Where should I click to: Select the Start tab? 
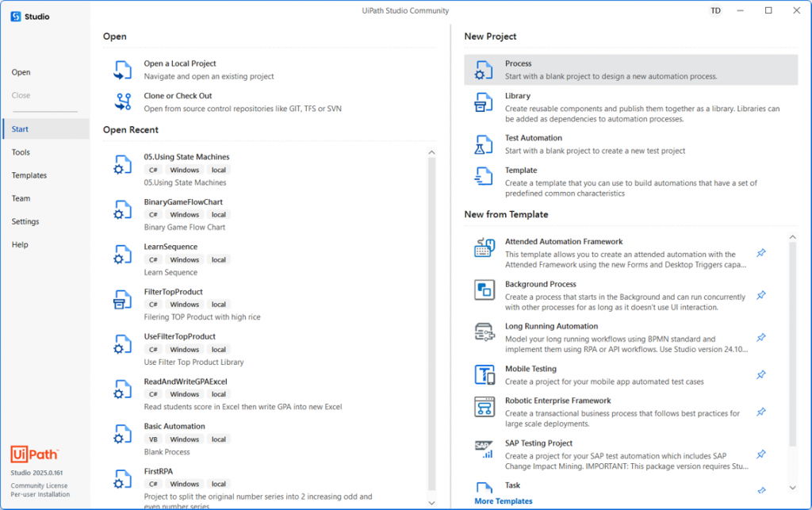click(44, 129)
